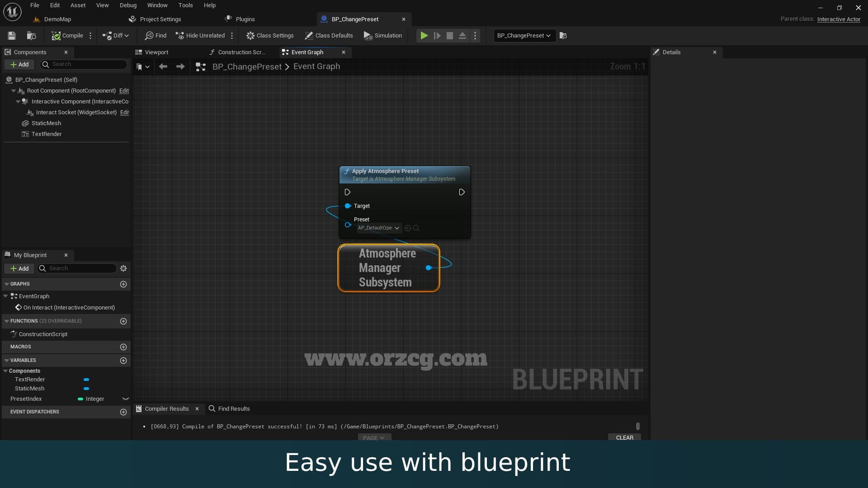868x488 pixels.
Task: Open play options three-dot menu
Action: click(475, 36)
